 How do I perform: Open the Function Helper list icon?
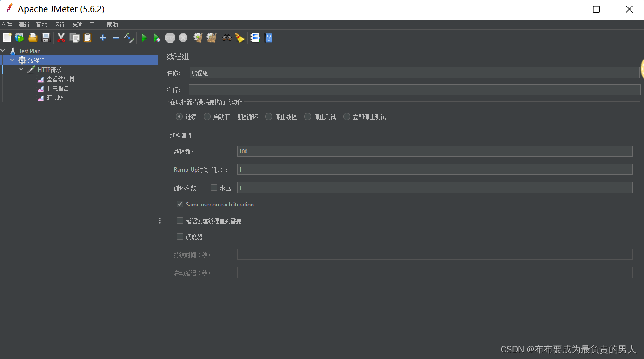click(255, 38)
